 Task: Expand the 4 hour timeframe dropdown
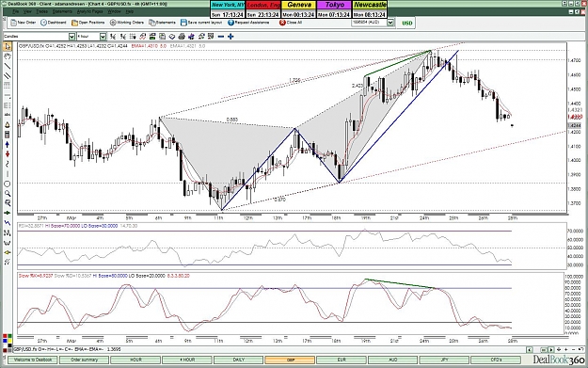tap(103, 37)
